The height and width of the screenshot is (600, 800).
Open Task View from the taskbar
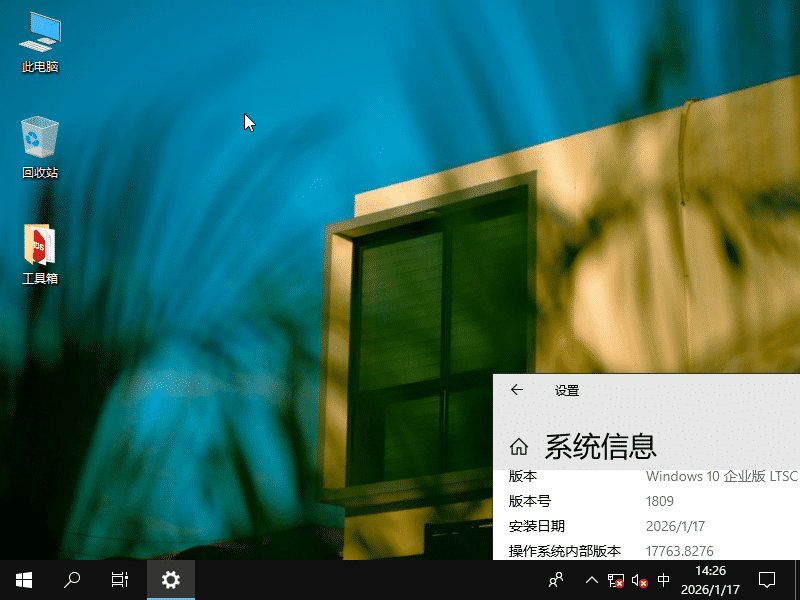120,579
